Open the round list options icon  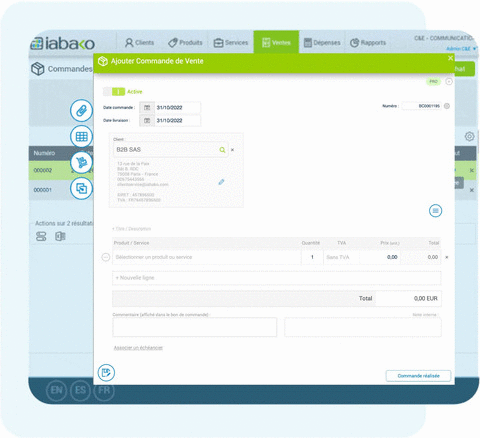coord(435,211)
